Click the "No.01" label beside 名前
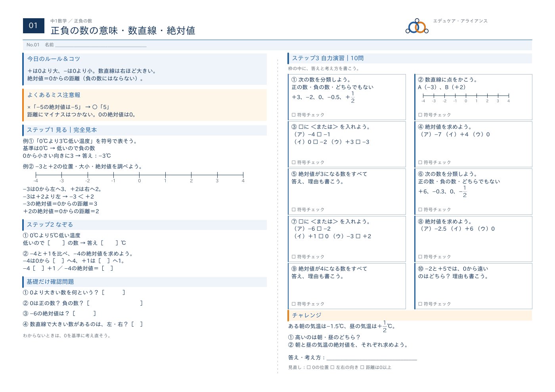This screenshot has width=555, height=392. [x=33, y=45]
